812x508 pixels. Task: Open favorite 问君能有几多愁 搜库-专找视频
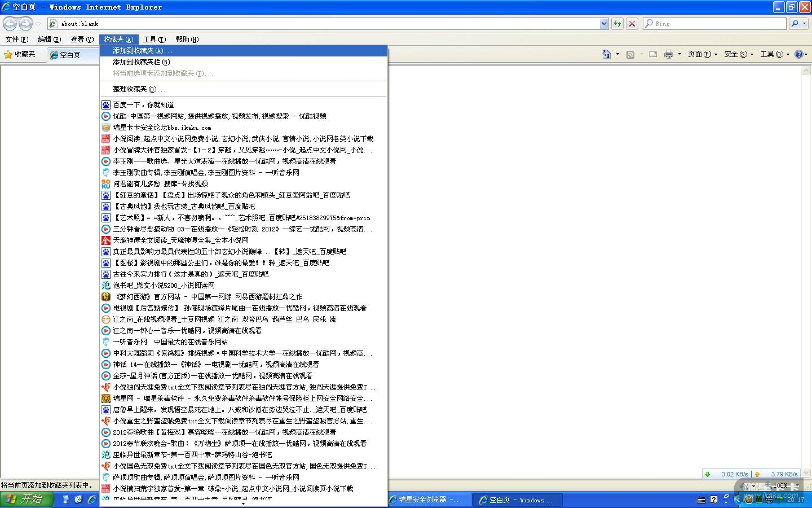click(244, 184)
